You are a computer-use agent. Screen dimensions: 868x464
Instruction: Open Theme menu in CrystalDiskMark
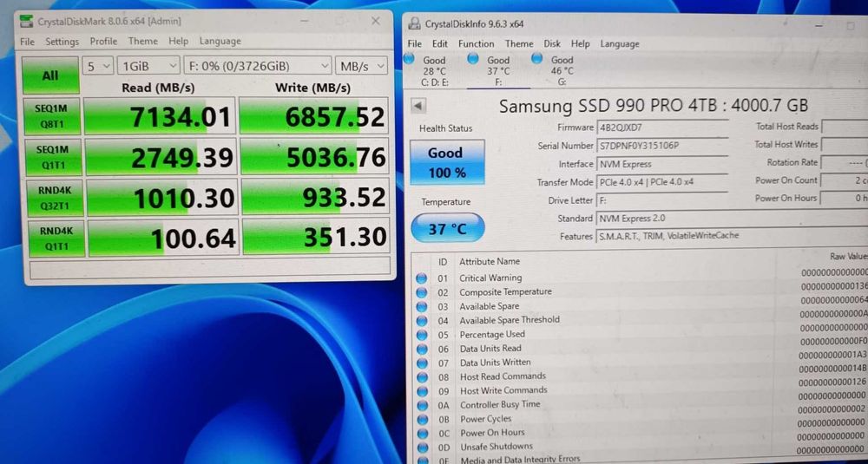143,41
